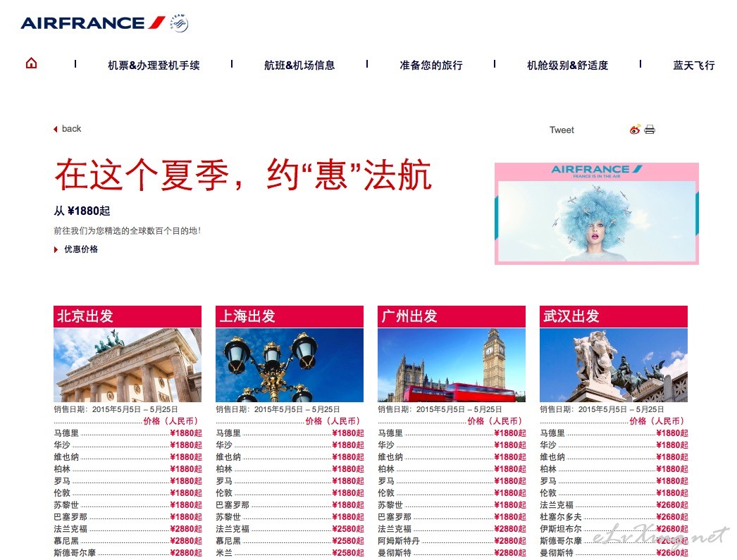
Task: Go back using the back link
Action: click(71, 129)
